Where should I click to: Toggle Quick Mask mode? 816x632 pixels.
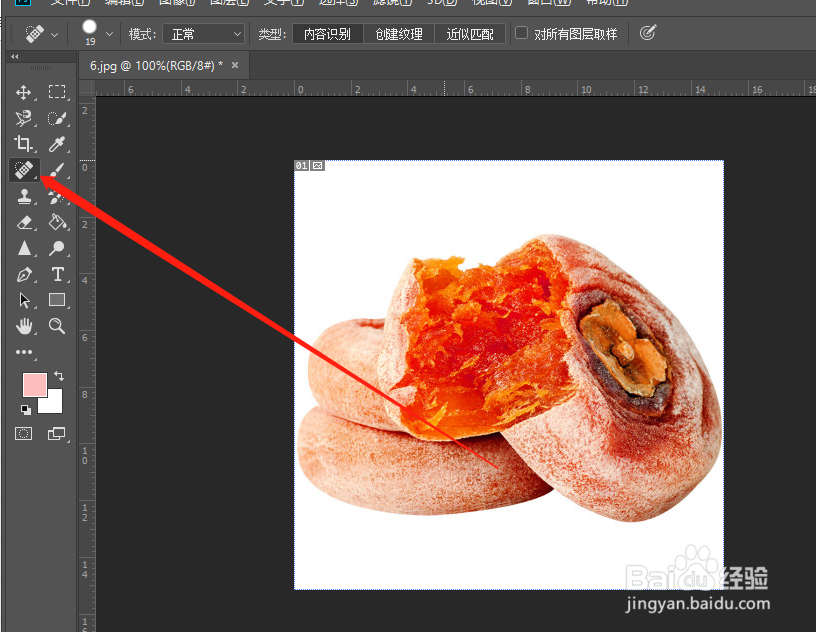(x=23, y=434)
